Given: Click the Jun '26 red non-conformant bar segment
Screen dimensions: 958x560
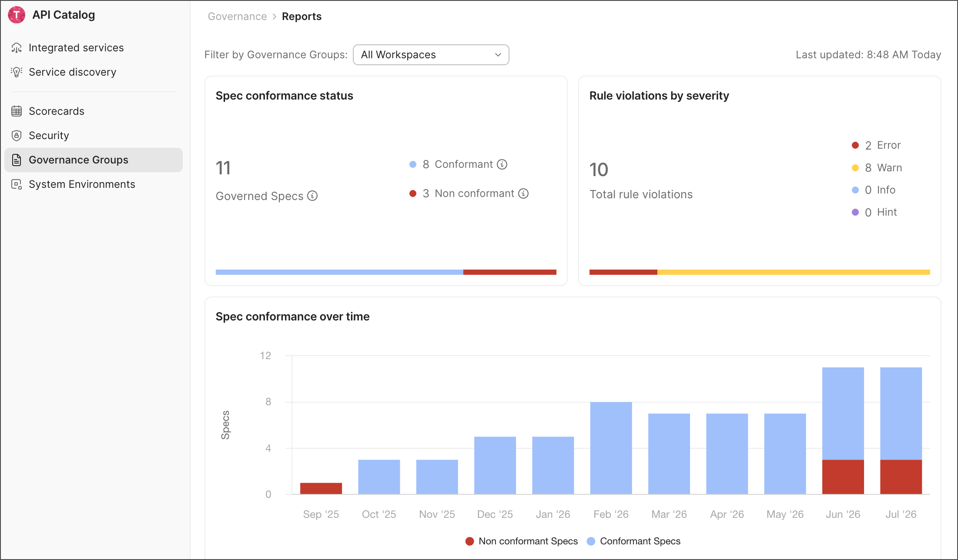Looking at the screenshot, I should (x=843, y=477).
